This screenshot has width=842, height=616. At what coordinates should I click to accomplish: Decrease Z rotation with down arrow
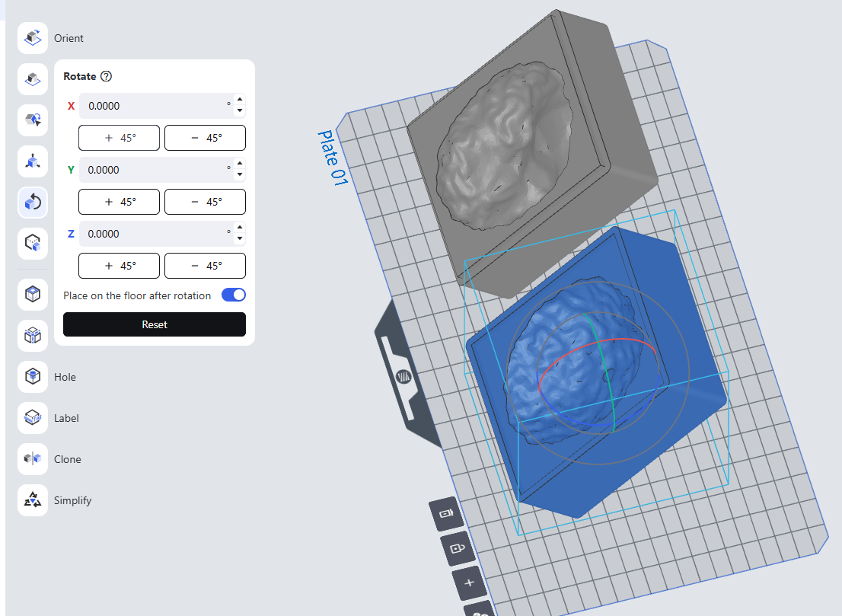[240, 238]
